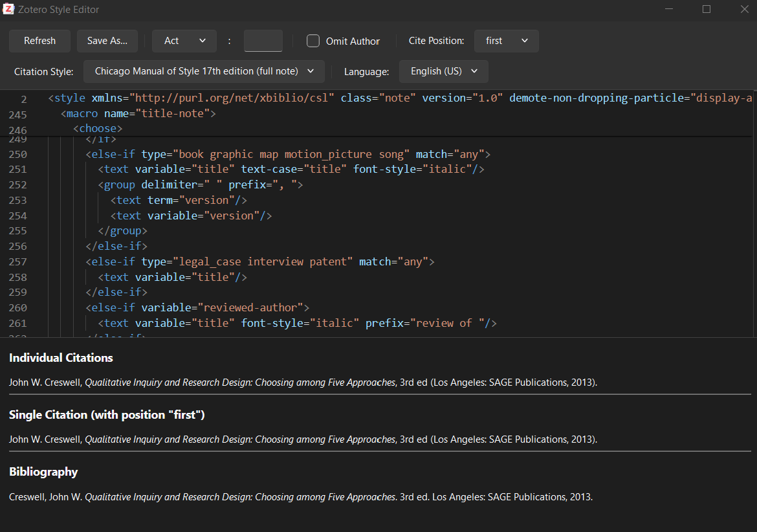Click line 257 legal_case interview patent code
Viewport: 757px width, 532px height.
259,261
